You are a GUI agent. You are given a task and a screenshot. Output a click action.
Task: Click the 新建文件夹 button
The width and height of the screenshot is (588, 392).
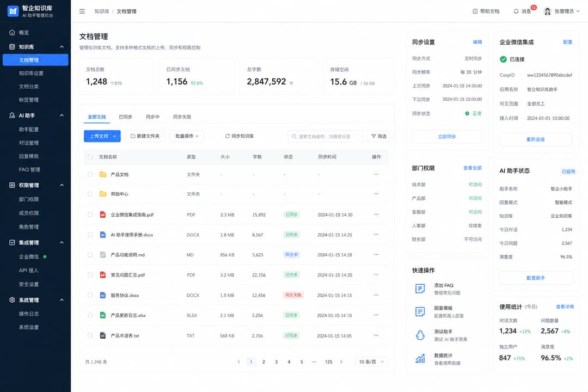pos(145,136)
